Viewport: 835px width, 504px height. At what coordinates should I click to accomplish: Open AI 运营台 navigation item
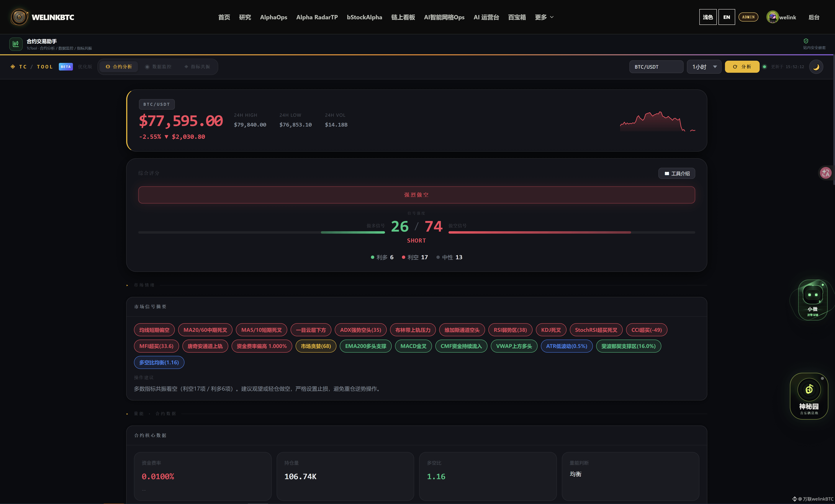coord(486,17)
